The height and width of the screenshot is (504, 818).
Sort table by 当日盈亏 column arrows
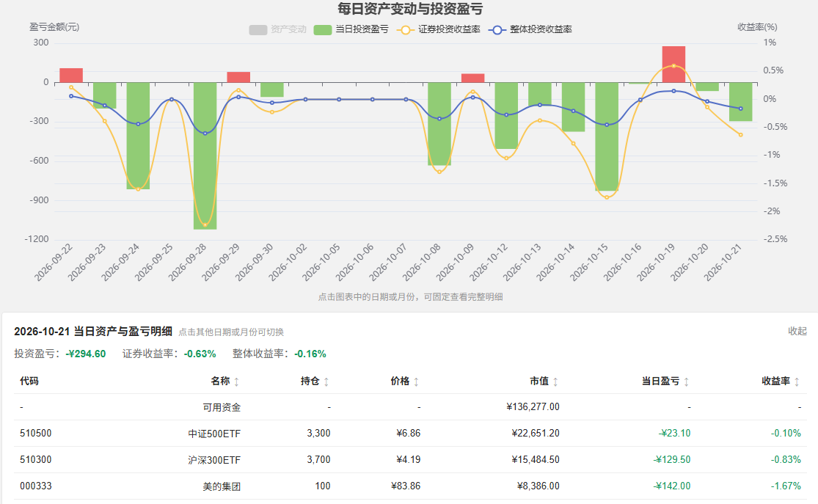[x=686, y=382]
